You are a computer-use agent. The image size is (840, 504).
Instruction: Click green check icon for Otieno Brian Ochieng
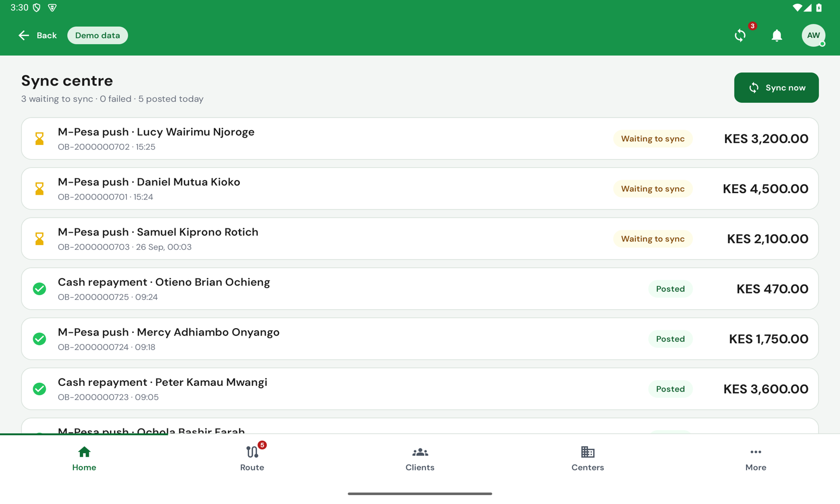pos(39,289)
